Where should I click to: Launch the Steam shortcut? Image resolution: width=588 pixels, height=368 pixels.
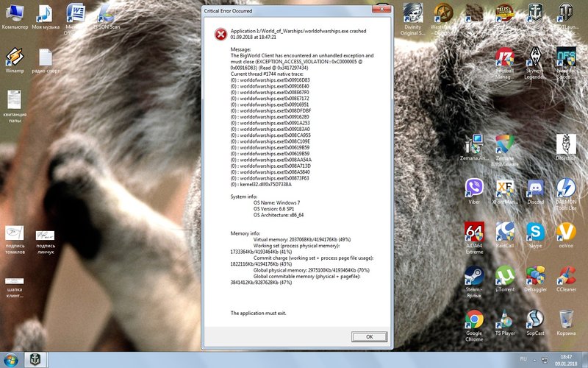474,282
